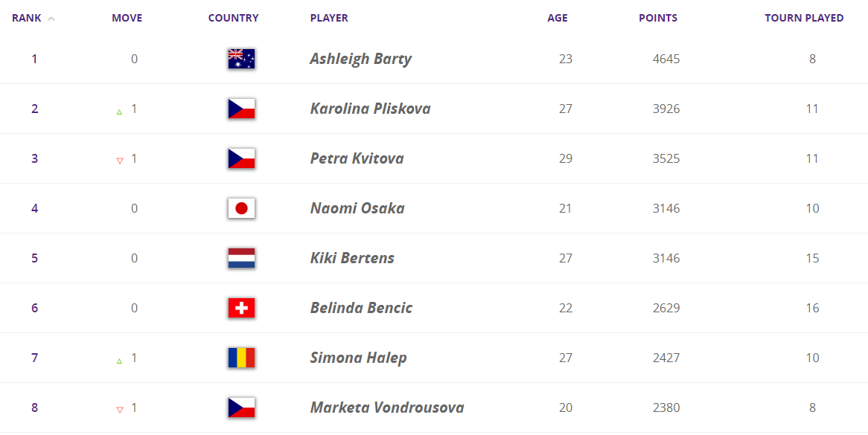The image size is (868, 435).
Task: Click the red down arrow for Petra Kvitova
Action: tap(119, 161)
